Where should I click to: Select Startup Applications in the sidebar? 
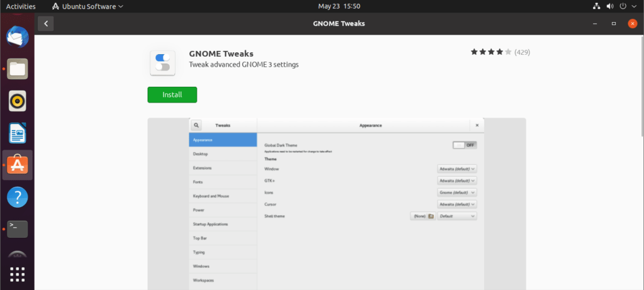point(223,225)
